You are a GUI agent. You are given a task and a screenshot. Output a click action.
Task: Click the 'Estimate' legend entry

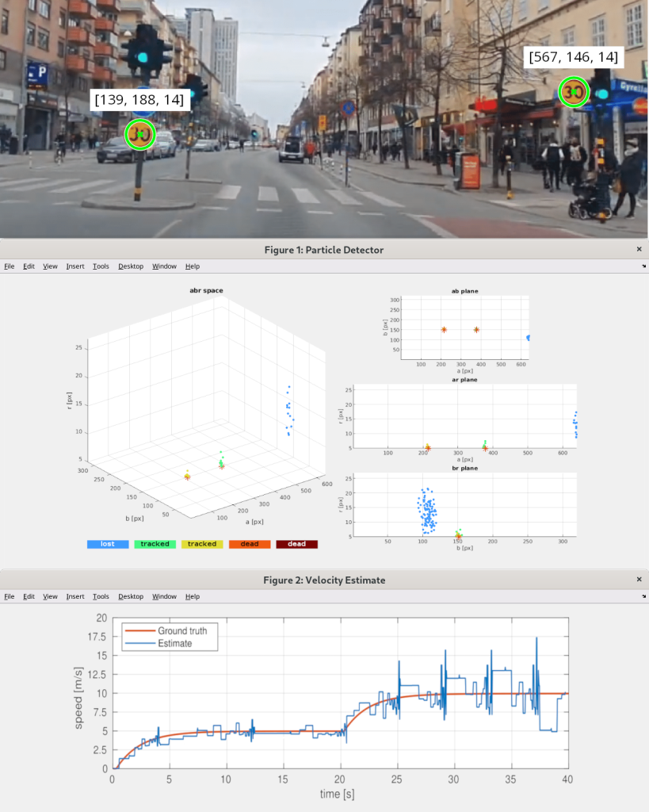tap(174, 643)
